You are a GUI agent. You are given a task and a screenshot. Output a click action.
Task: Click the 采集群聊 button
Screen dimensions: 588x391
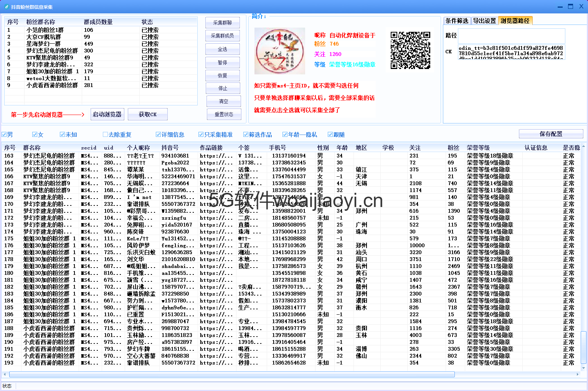(x=223, y=23)
